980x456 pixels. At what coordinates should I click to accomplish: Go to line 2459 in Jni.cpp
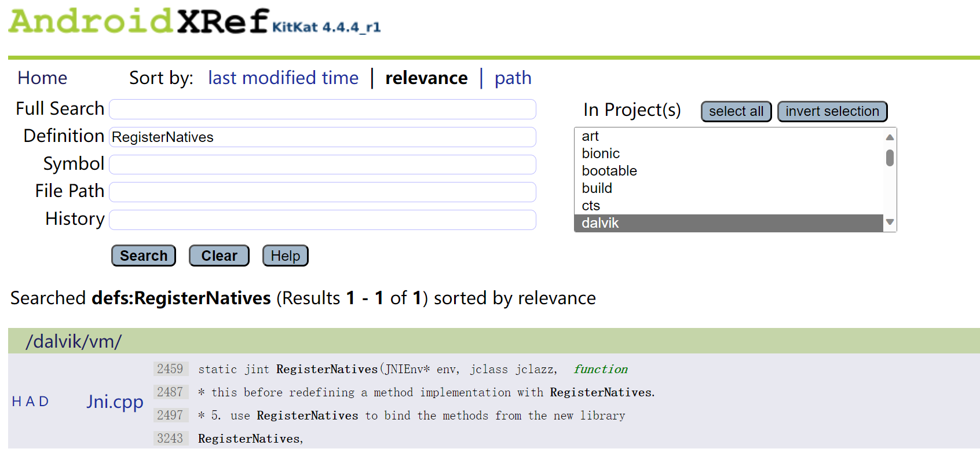(x=170, y=369)
